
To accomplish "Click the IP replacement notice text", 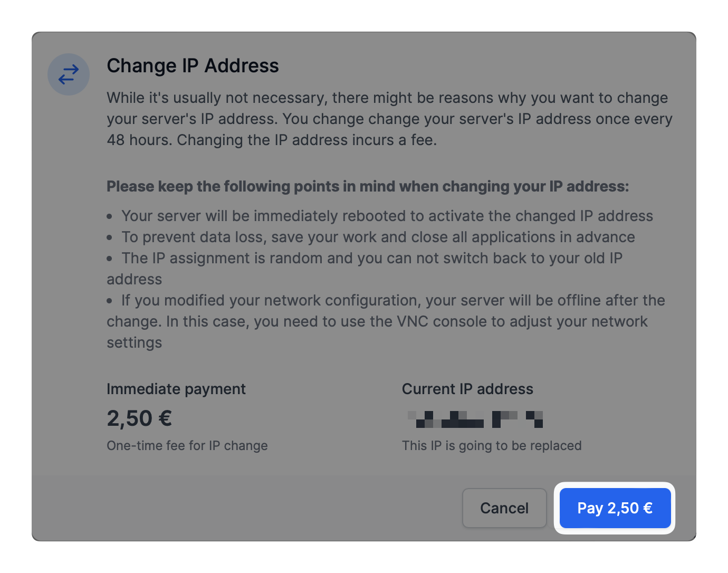I will pyautogui.click(x=492, y=445).
